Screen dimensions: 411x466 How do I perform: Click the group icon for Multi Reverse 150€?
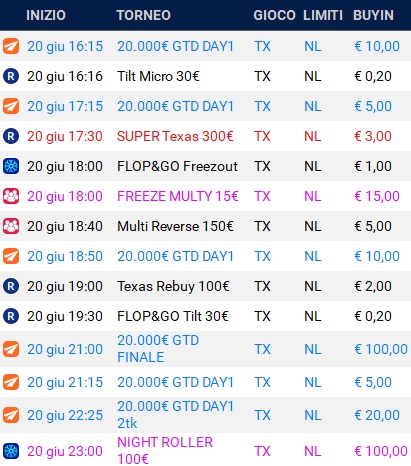[x=11, y=226]
